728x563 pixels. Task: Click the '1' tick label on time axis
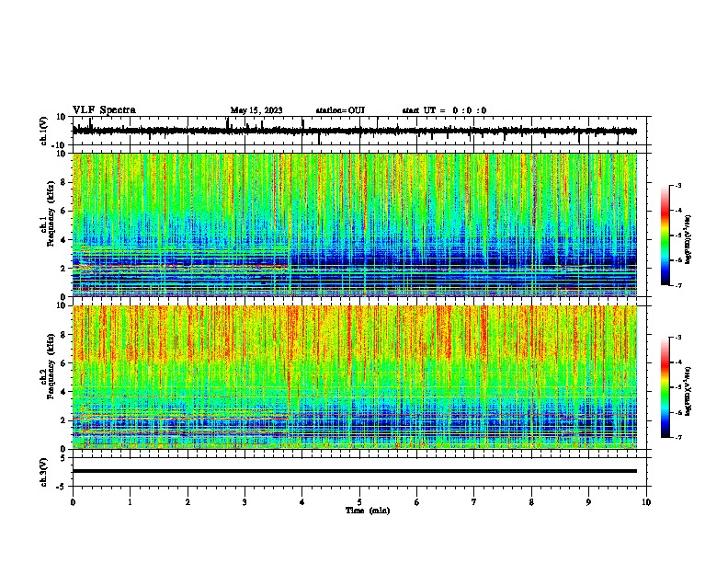pos(130,502)
